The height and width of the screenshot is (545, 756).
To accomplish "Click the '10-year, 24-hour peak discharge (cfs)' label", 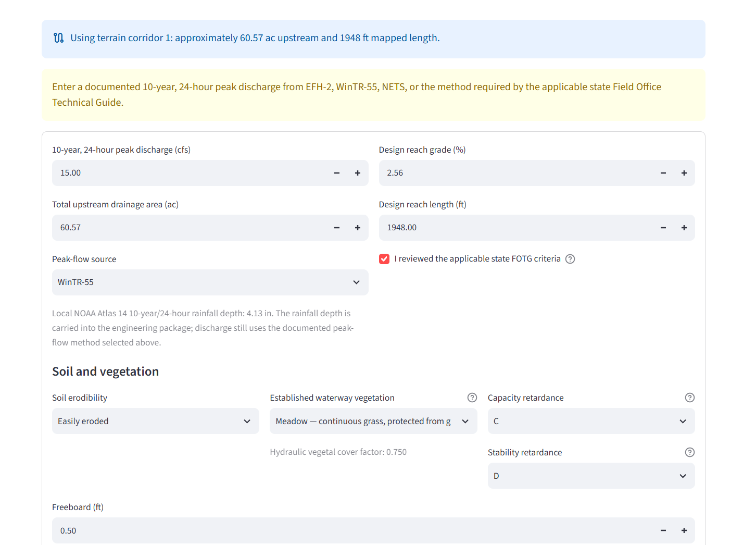I will 121,150.
